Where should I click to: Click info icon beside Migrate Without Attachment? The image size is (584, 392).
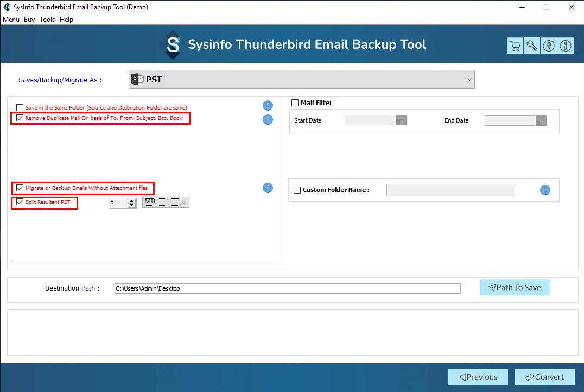[x=268, y=188]
